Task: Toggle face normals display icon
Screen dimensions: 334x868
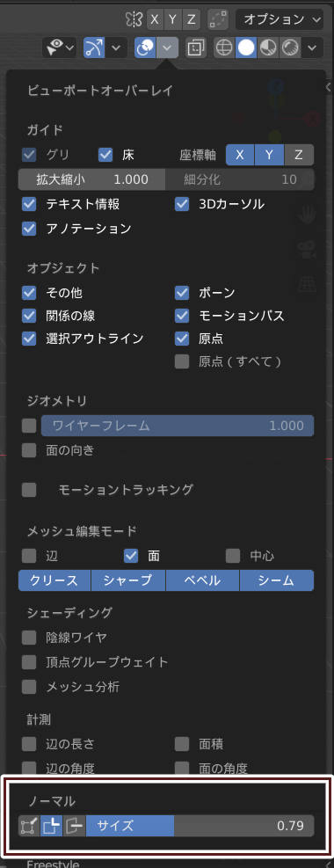Action: [74, 827]
